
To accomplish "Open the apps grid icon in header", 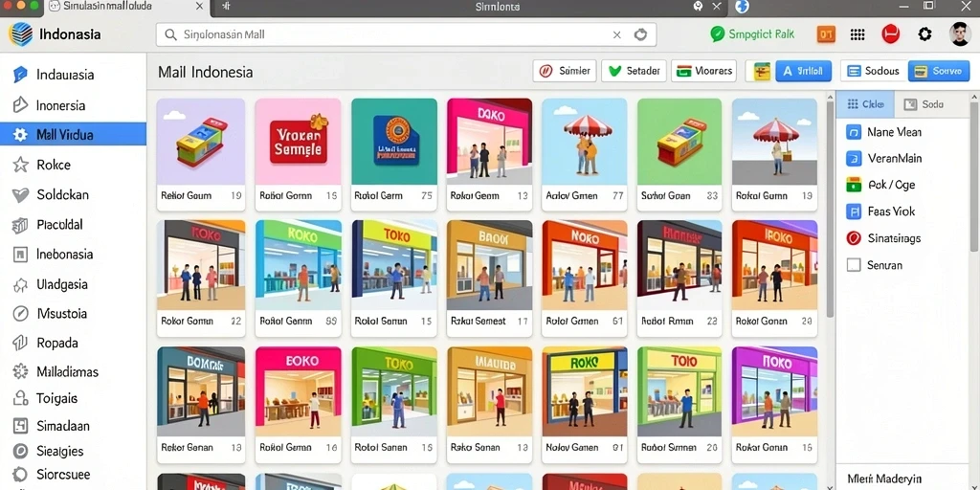I will pos(857,34).
